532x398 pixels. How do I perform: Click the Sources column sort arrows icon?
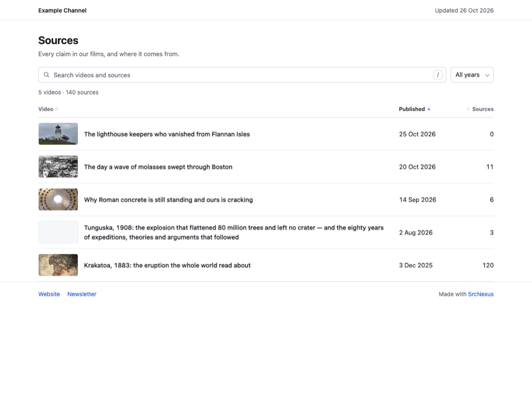coord(468,109)
